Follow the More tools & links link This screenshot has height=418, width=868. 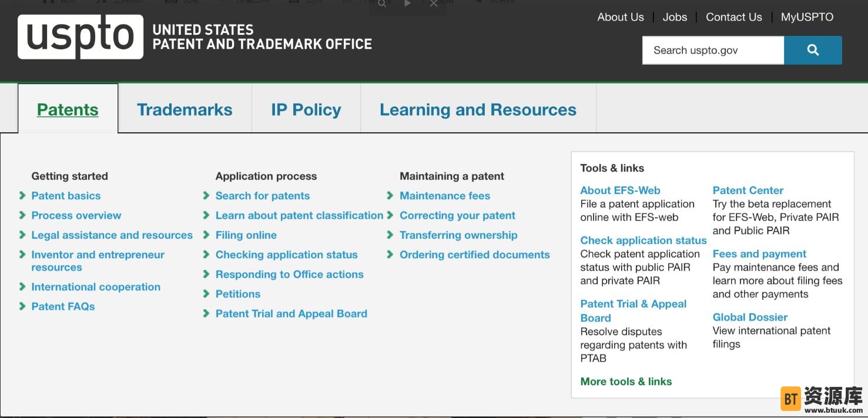(x=626, y=382)
